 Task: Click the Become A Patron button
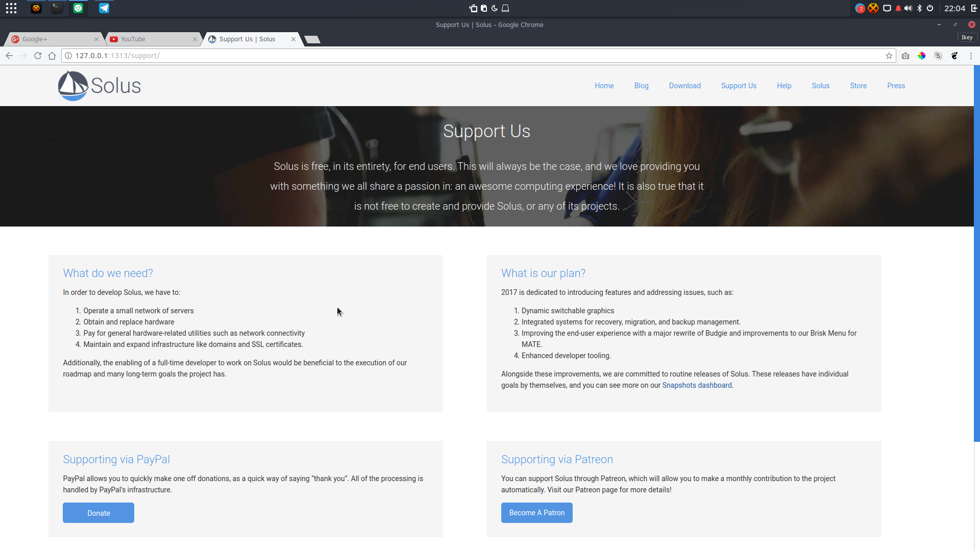(536, 513)
